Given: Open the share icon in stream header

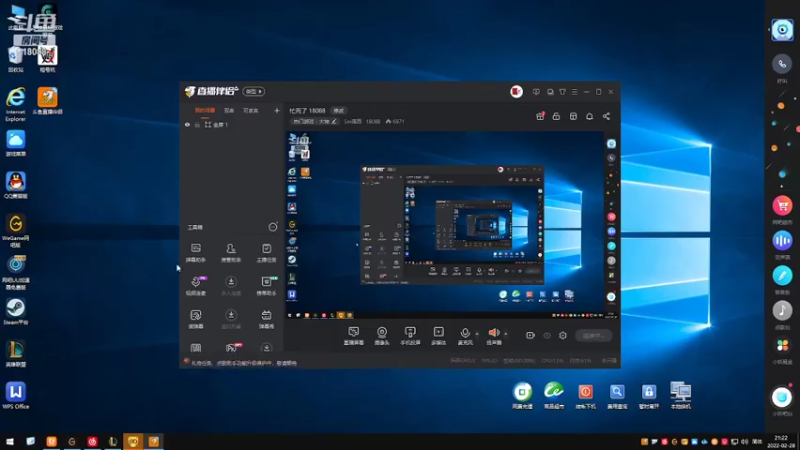Looking at the screenshot, I should click(x=606, y=116).
